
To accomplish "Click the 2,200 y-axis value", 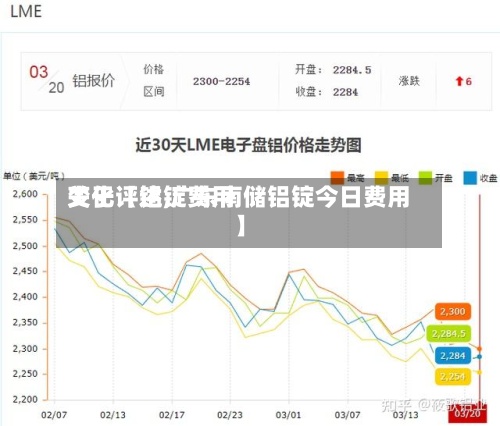I will coord(25,400).
